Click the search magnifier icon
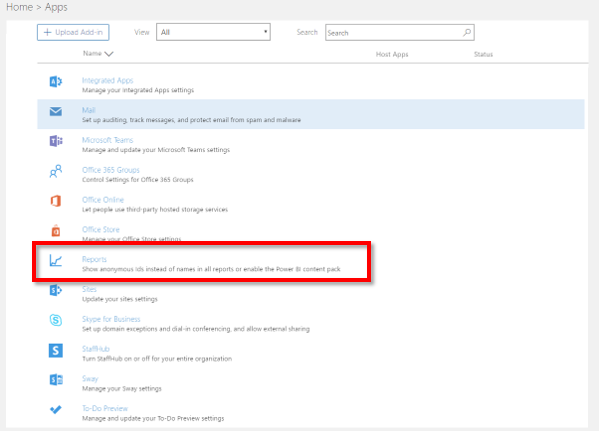 [x=467, y=33]
